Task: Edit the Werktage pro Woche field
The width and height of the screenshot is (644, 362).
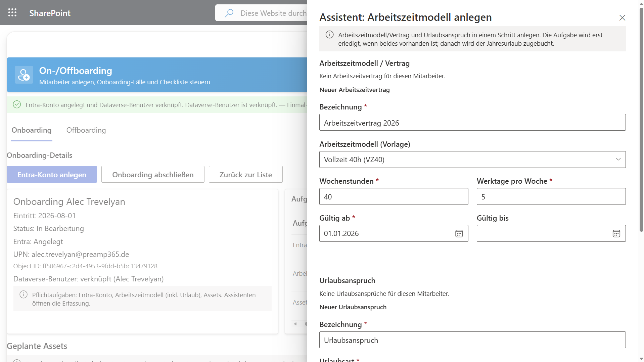Action: [x=551, y=196]
